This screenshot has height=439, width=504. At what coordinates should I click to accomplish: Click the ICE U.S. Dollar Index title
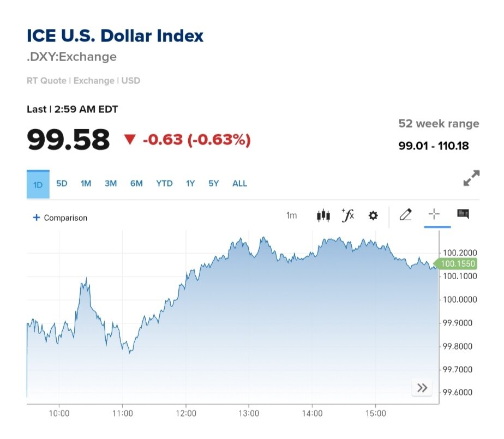coord(115,36)
